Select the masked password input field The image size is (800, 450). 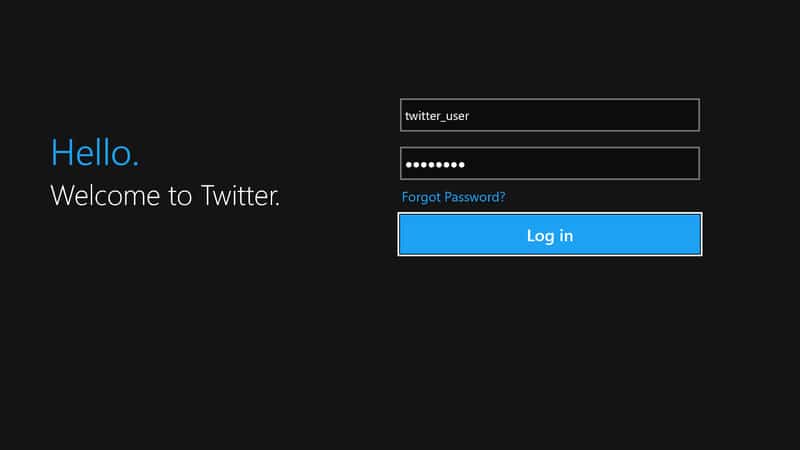point(549,164)
